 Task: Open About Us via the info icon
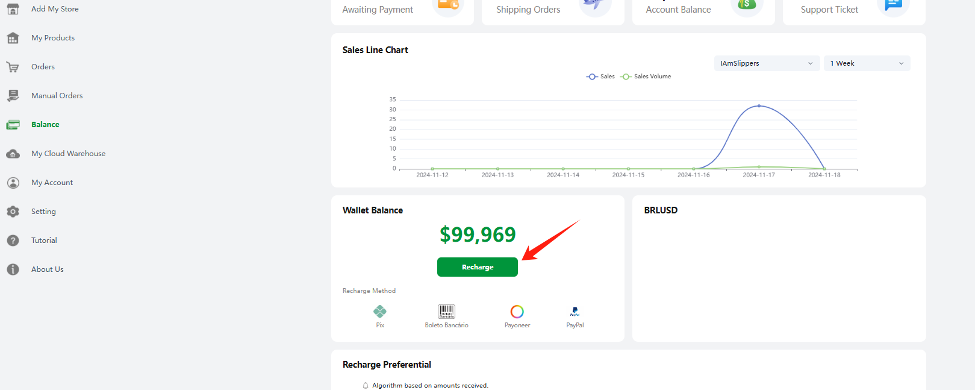click(x=12, y=270)
